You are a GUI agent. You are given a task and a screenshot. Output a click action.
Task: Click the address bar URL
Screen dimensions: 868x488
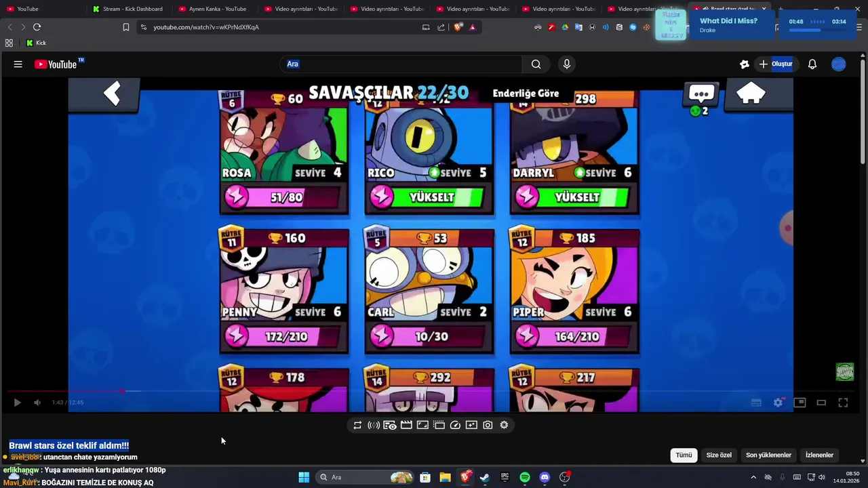(x=206, y=27)
